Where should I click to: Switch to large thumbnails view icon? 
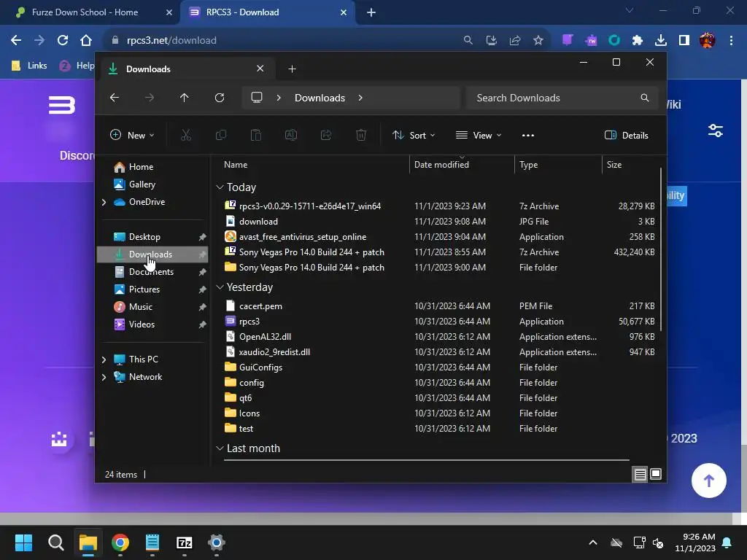click(x=656, y=474)
